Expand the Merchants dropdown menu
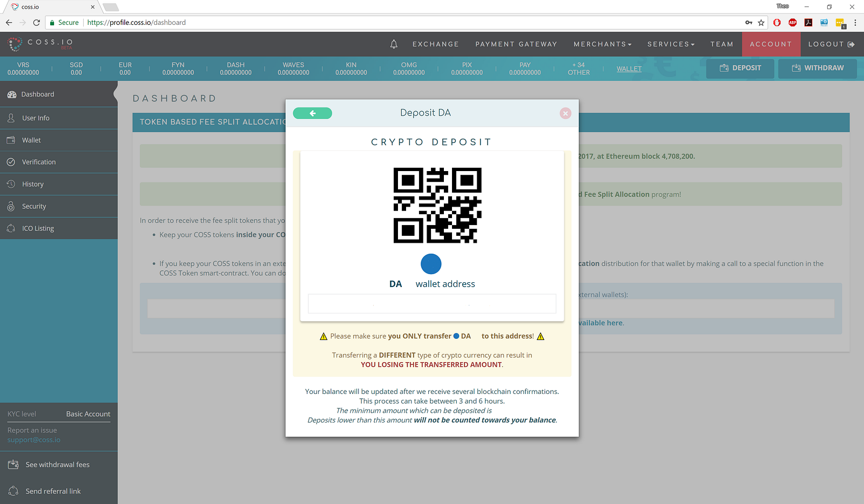The image size is (864, 504). click(603, 44)
